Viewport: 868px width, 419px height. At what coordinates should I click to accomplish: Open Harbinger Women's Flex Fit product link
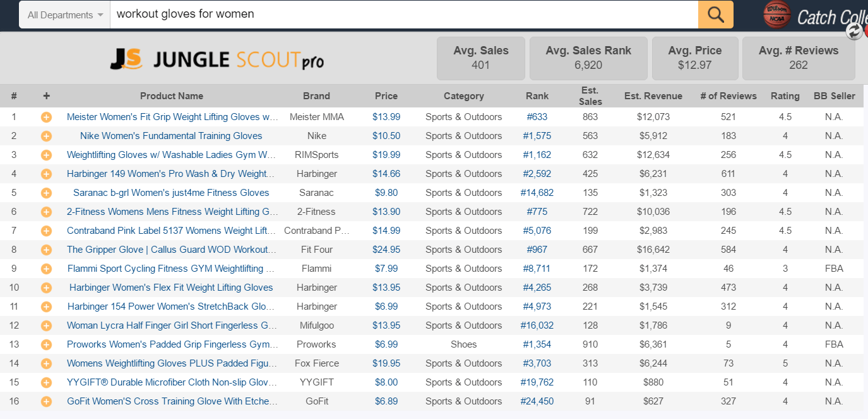(x=171, y=288)
